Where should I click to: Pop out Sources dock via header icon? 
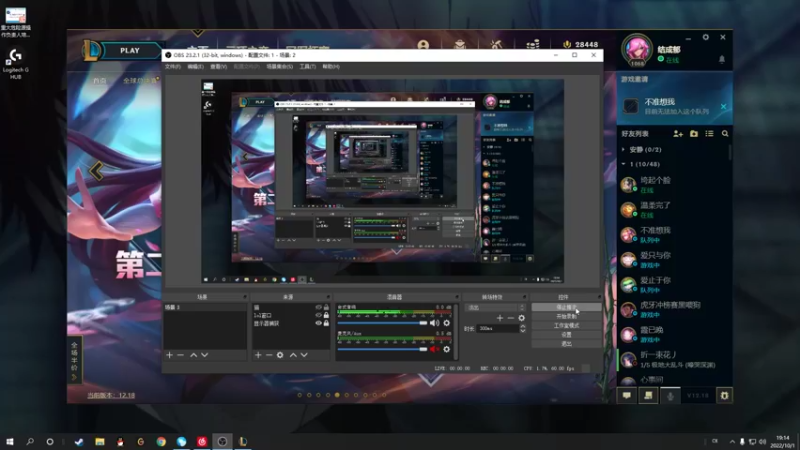click(x=328, y=297)
